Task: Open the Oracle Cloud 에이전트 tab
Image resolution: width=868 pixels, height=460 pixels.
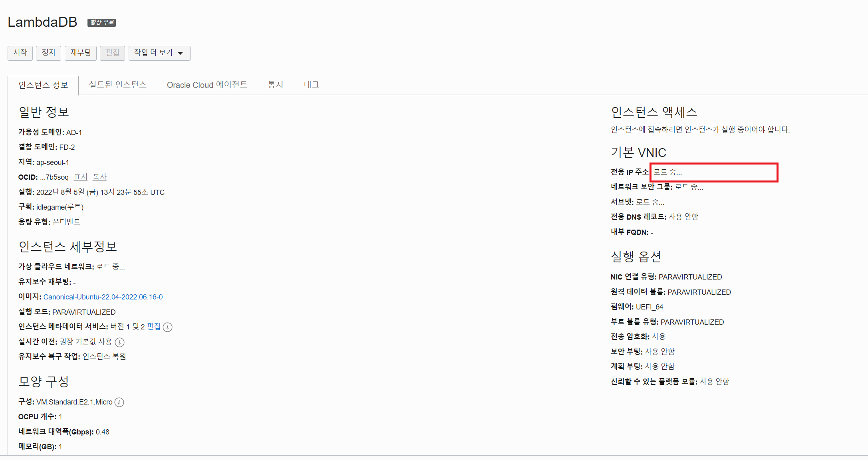Action: click(207, 85)
